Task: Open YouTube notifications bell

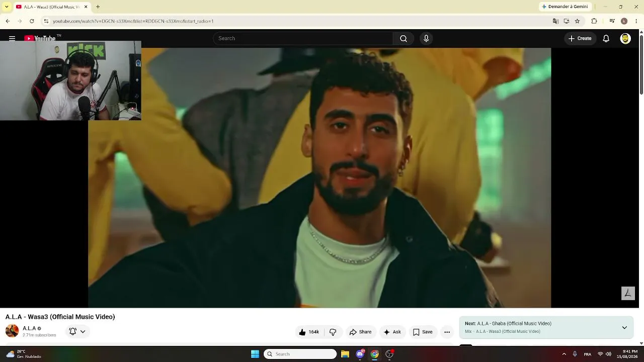Action: (606, 38)
